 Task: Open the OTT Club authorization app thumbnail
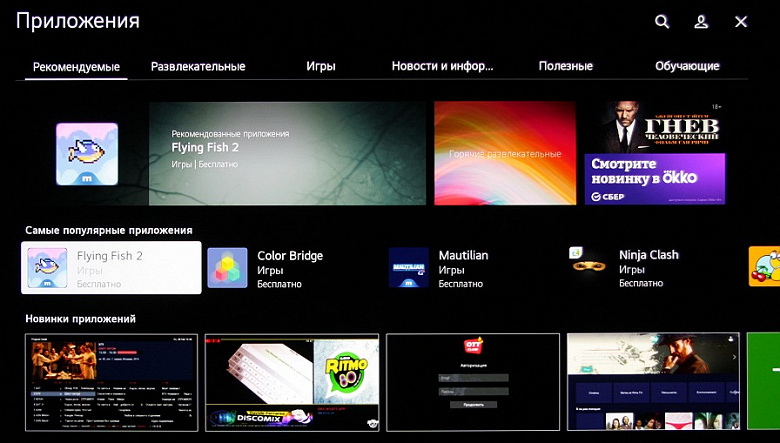point(473,382)
